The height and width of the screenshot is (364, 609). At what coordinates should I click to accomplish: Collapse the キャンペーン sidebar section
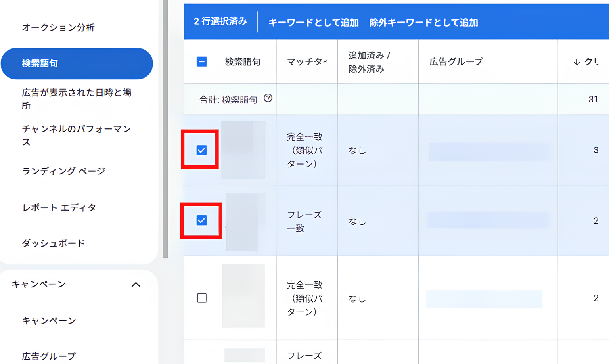[x=137, y=284]
